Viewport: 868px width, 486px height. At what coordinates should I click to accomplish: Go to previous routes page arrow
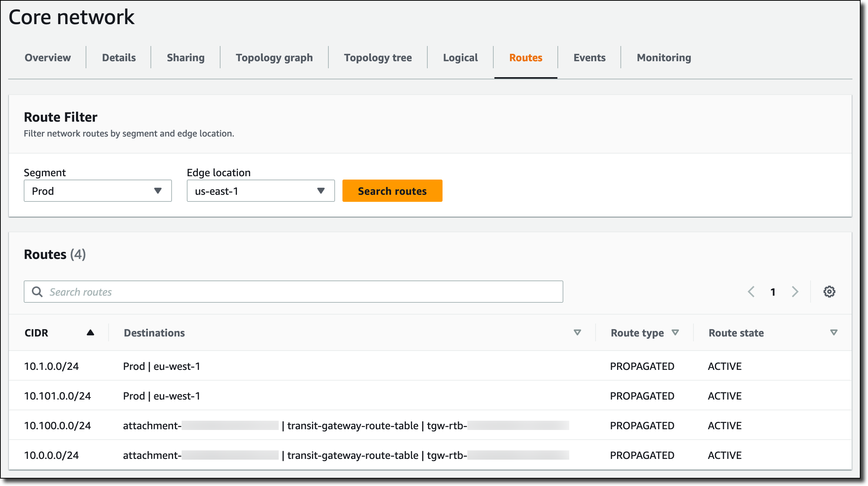pyautogui.click(x=751, y=292)
